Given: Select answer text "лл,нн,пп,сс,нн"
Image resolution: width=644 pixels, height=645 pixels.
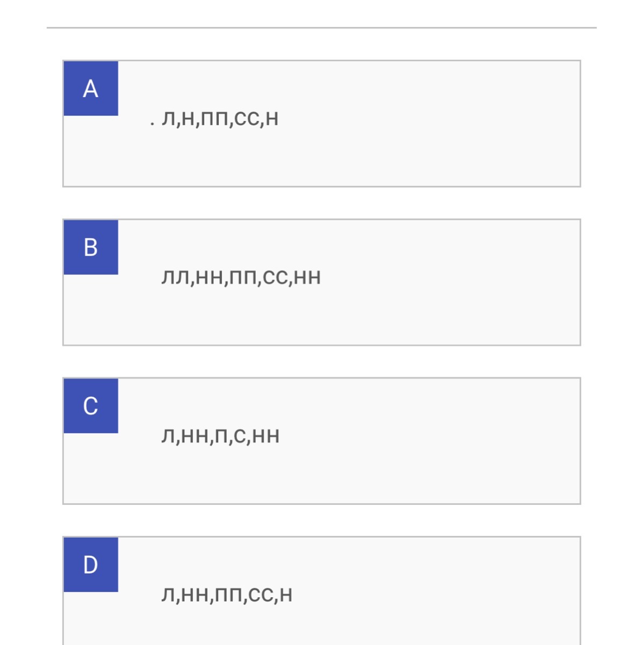Looking at the screenshot, I should pyautogui.click(x=241, y=277).
